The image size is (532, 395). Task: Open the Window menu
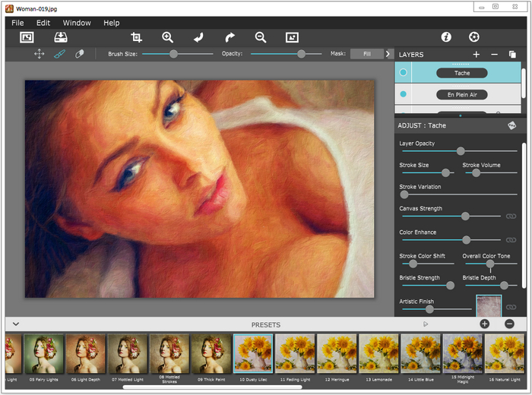[x=77, y=23]
